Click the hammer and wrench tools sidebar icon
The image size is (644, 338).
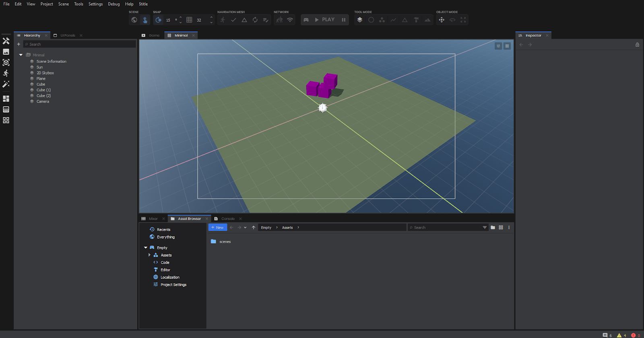tap(6, 41)
